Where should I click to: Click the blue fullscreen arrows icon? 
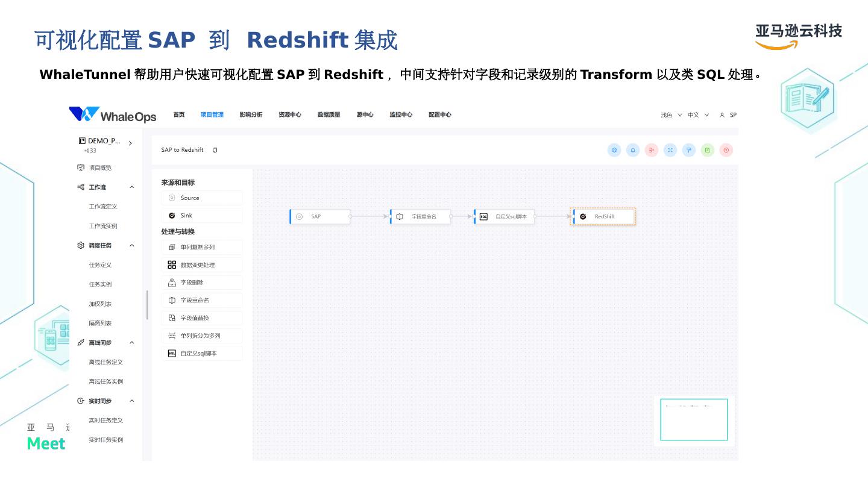(x=670, y=150)
